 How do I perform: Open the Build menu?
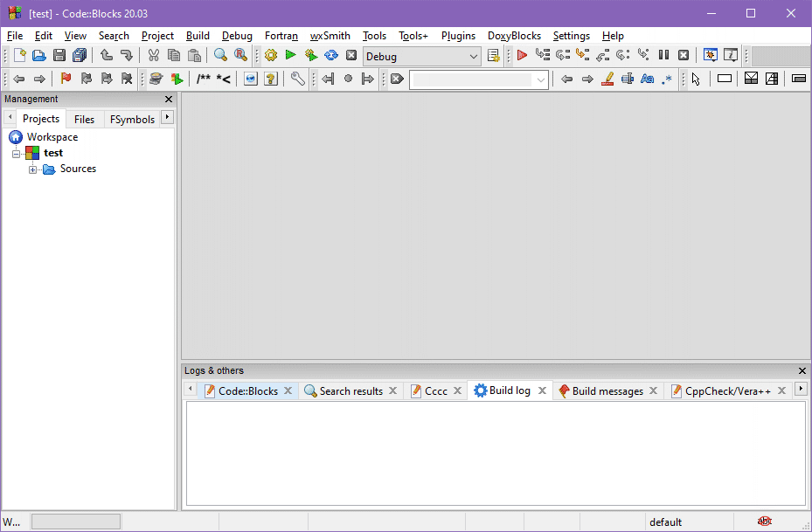198,36
